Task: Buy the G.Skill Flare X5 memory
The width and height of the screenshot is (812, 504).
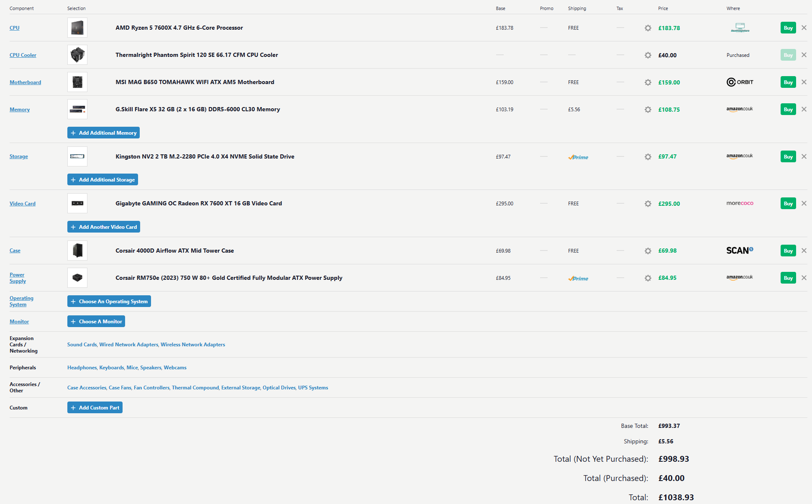Action: [788, 110]
